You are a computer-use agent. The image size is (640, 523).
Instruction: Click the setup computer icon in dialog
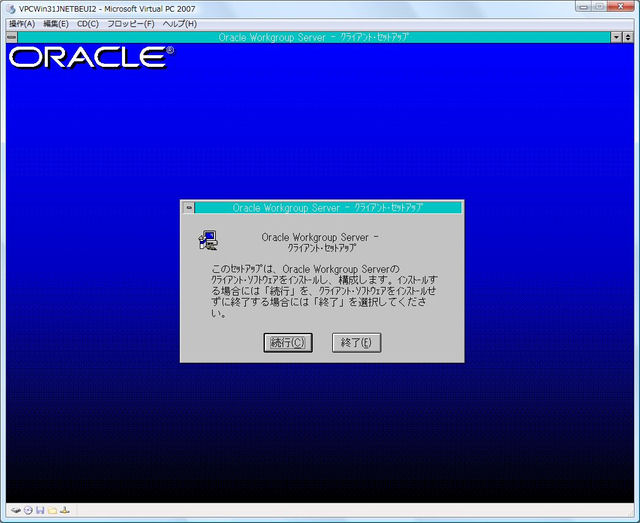tap(208, 240)
